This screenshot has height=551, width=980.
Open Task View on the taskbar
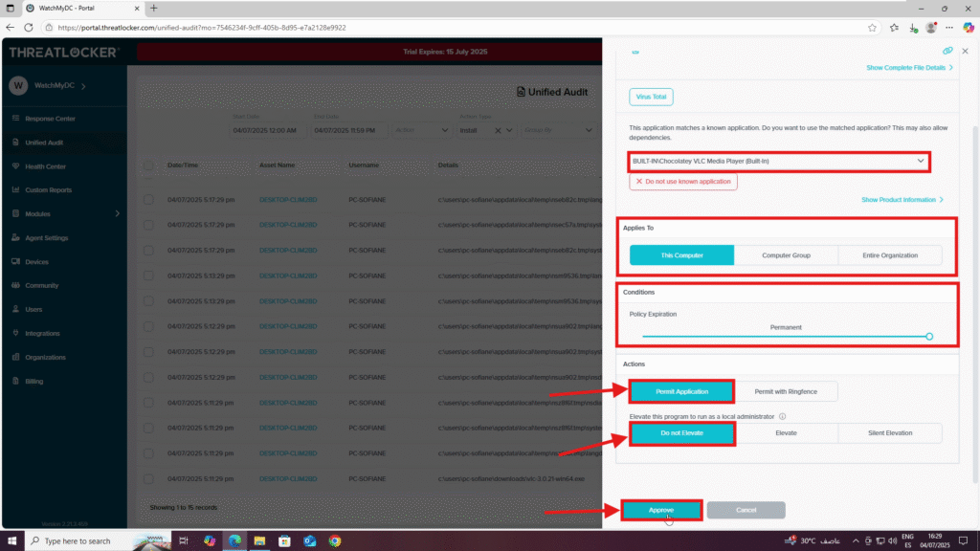pyautogui.click(x=183, y=541)
